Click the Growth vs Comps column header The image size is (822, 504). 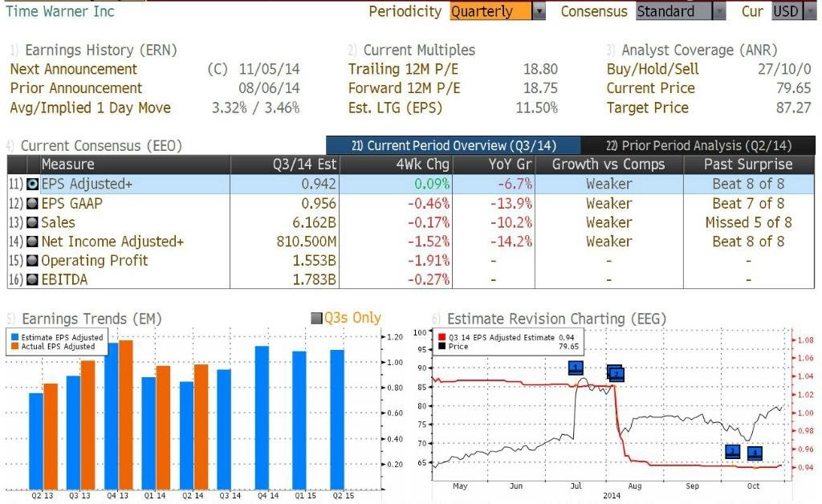coord(608,165)
